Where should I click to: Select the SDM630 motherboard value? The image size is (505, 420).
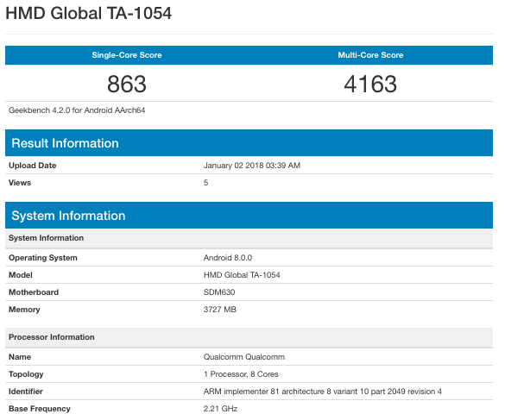click(219, 292)
